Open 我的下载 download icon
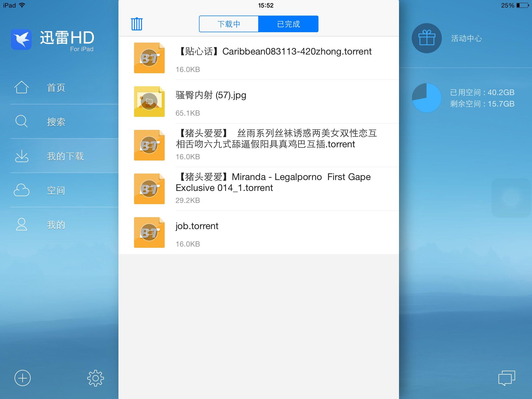This screenshot has width=532, height=399. (22, 156)
